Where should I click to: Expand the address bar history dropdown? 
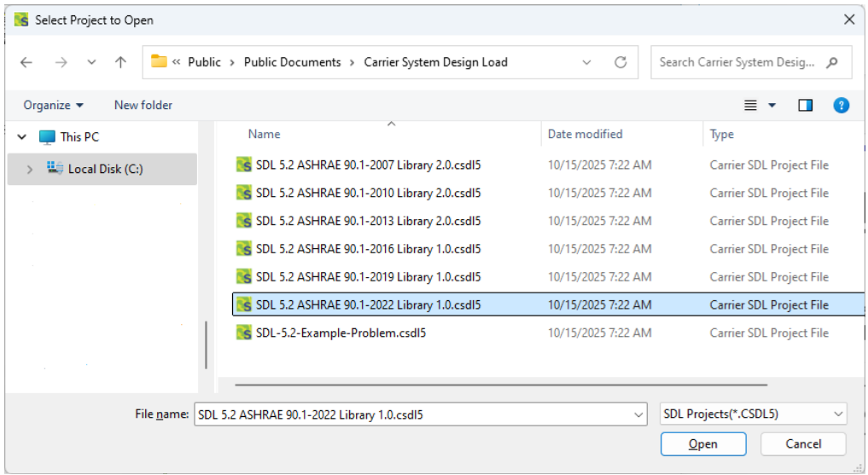(x=587, y=62)
